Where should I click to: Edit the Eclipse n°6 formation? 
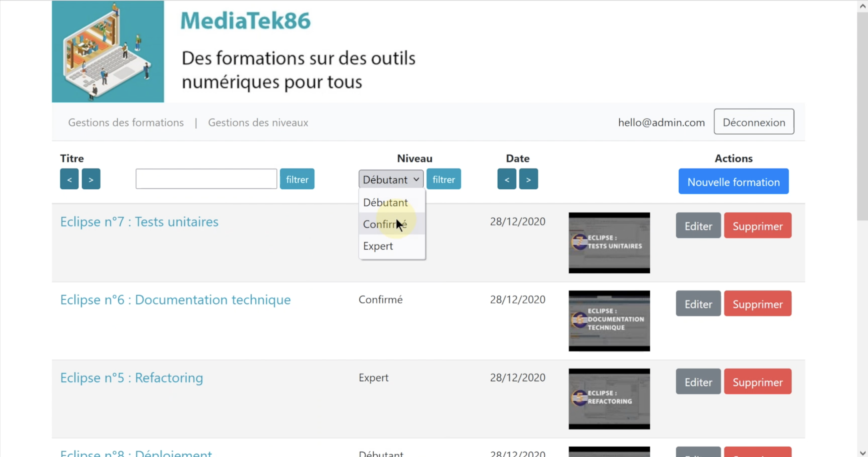(698, 304)
